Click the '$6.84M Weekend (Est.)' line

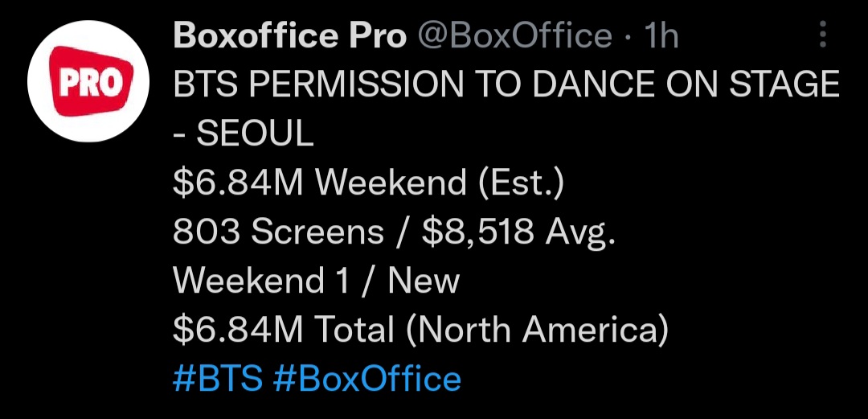tap(368, 183)
